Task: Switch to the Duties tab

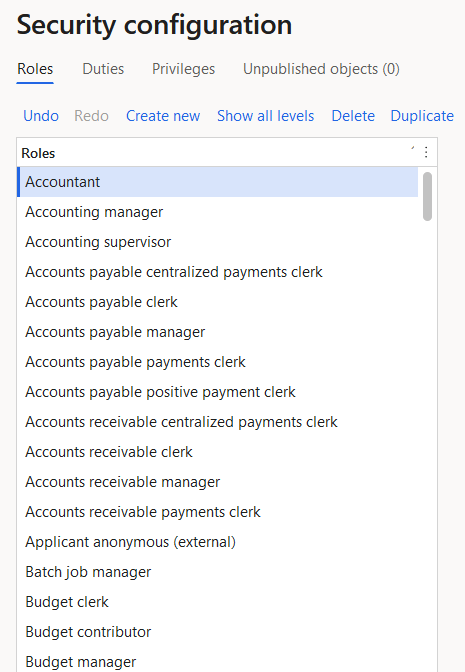Action: tap(103, 69)
